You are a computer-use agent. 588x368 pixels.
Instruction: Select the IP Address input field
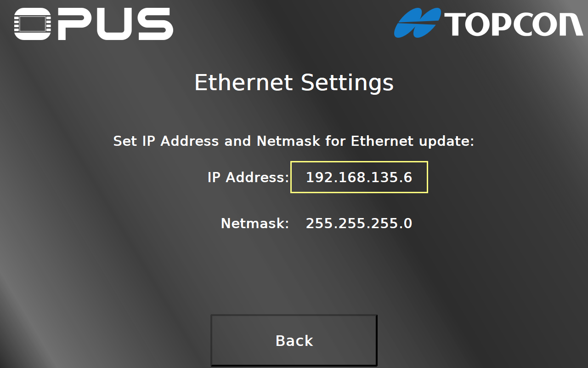tap(359, 177)
